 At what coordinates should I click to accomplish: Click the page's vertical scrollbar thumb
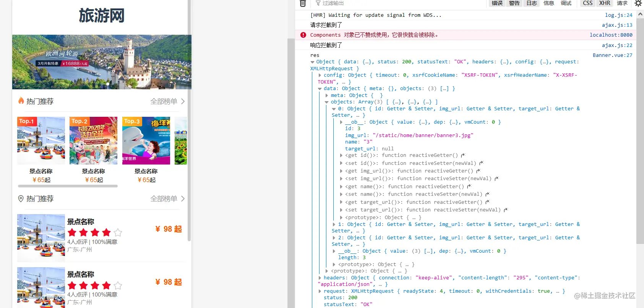(189, 120)
